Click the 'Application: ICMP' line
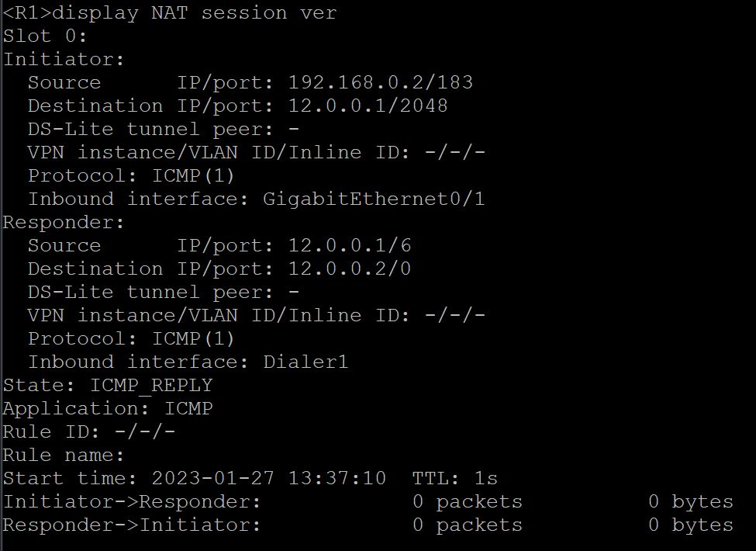The height and width of the screenshot is (551, 756). click(108, 409)
